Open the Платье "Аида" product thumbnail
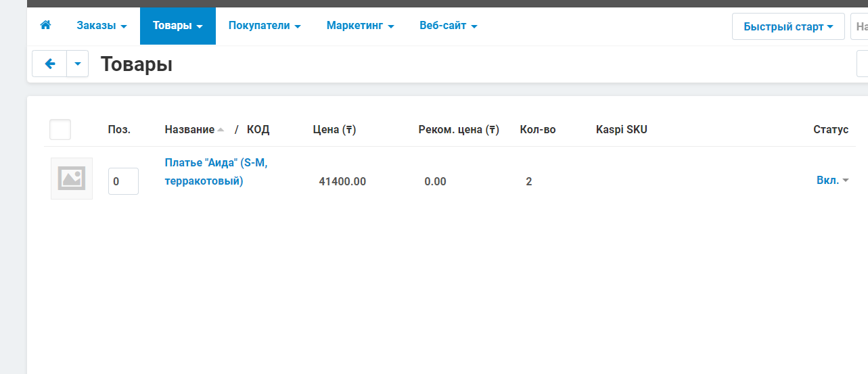Viewport: 868px width, 374px height. click(x=72, y=179)
